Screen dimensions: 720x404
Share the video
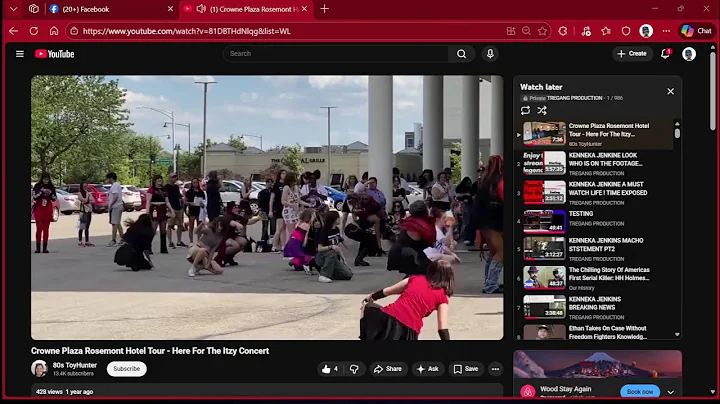click(388, 369)
